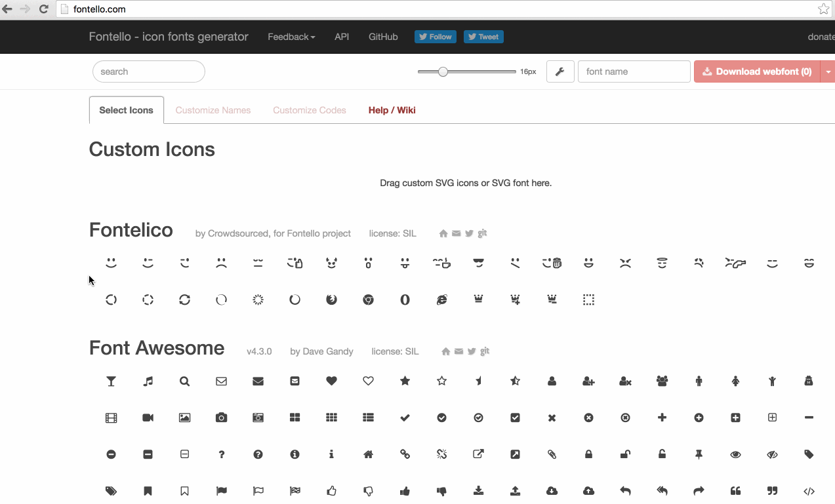
Task: Select the left quote mark icon
Action: click(736, 491)
